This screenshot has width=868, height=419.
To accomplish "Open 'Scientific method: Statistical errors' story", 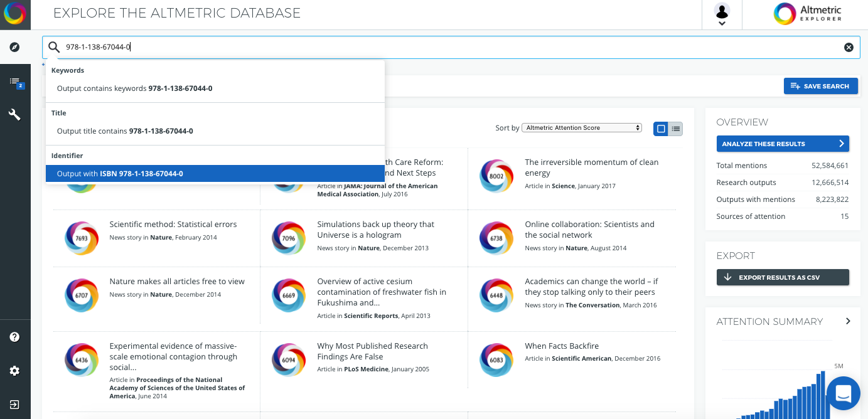I will click(173, 225).
